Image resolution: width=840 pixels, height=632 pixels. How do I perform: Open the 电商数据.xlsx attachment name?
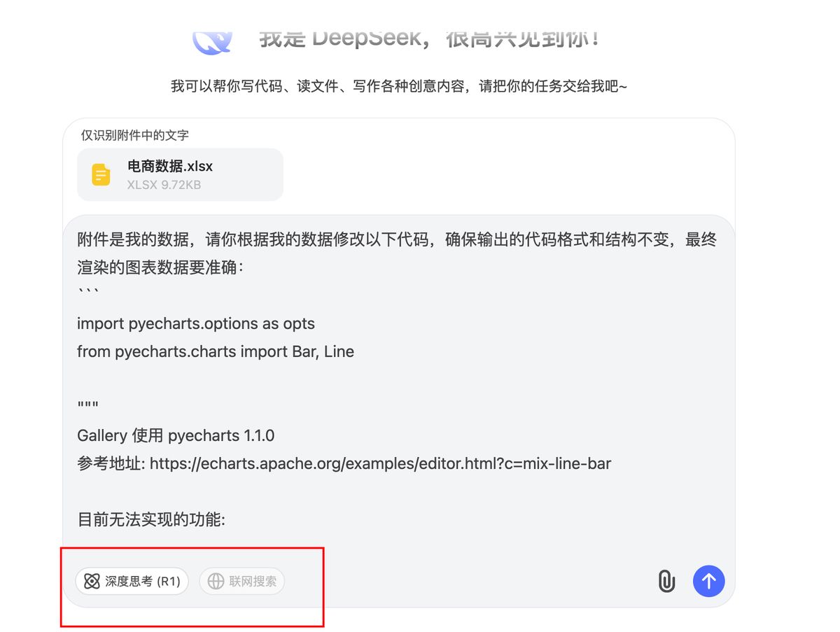[x=170, y=167]
